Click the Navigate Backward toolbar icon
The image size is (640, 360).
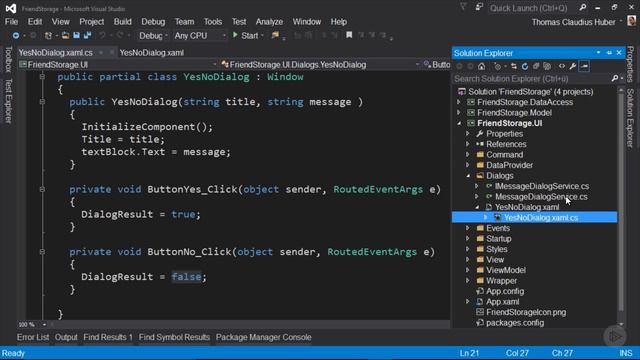click(16, 36)
